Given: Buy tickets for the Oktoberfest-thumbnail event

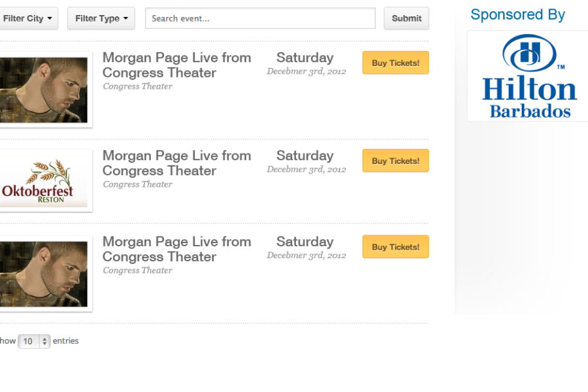Looking at the screenshot, I should click(396, 161).
